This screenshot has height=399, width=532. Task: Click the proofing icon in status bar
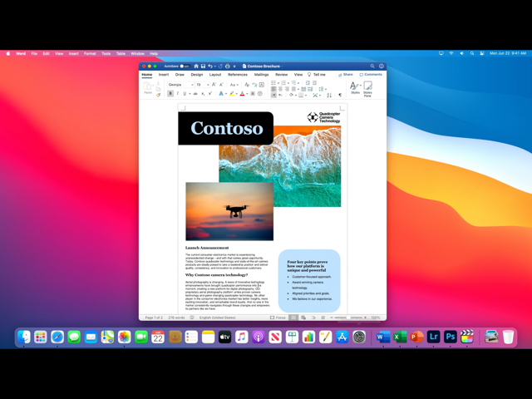click(192, 318)
